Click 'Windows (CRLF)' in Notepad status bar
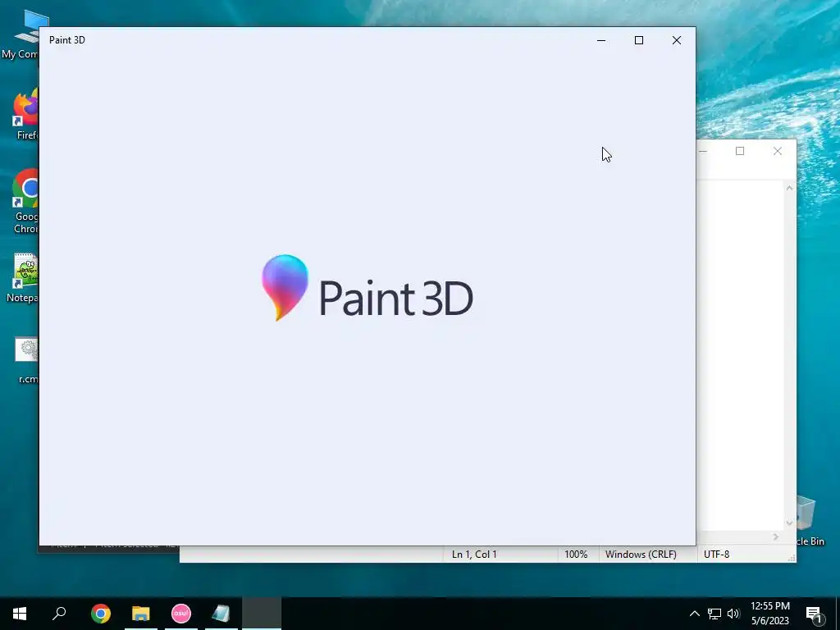 [641, 555]
